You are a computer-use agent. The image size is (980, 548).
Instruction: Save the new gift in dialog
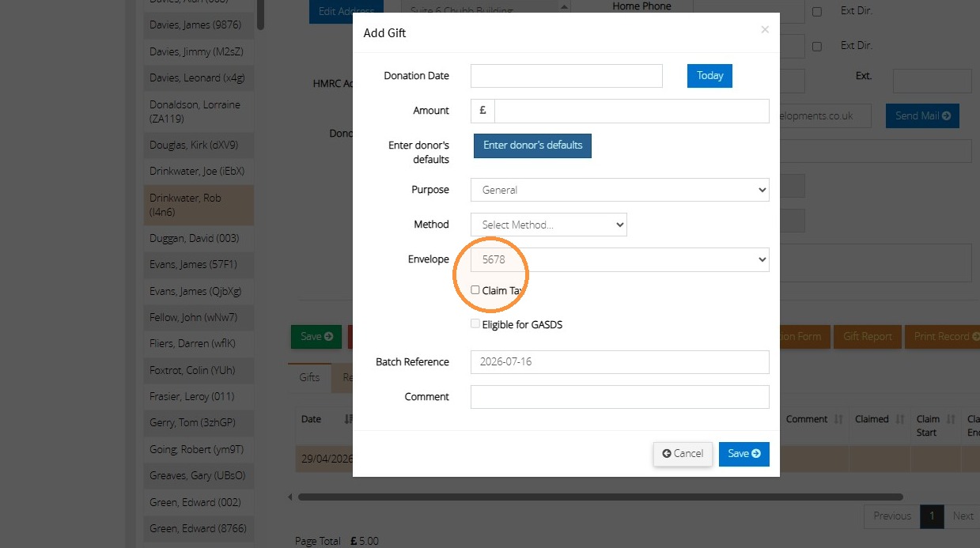pyautogui.click(x=744, y=454)
